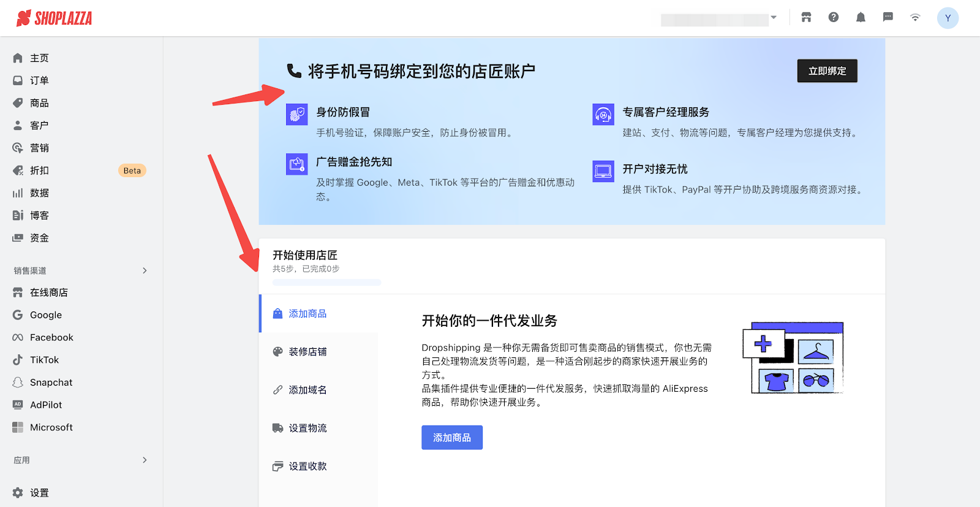The image size is (980, 507).
Task: Expand the store name dropdown arrow
Action: click(774, 17)
